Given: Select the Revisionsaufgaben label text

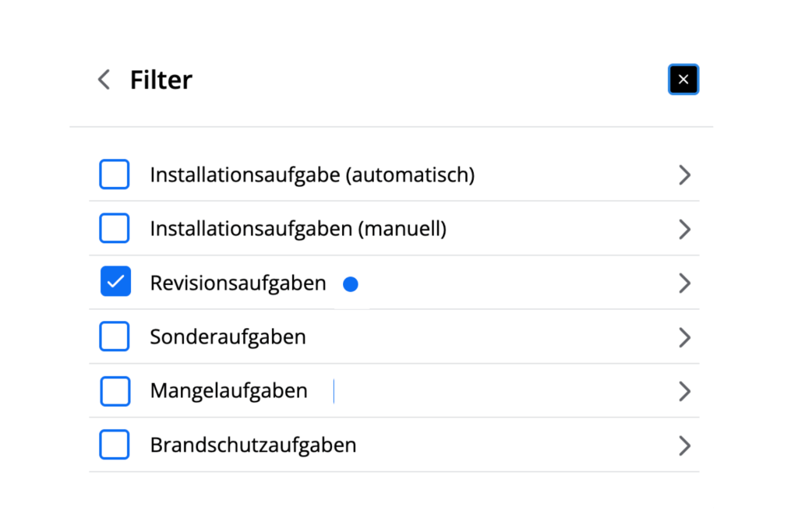Looking at the screenshot, I should coord(238,283).
